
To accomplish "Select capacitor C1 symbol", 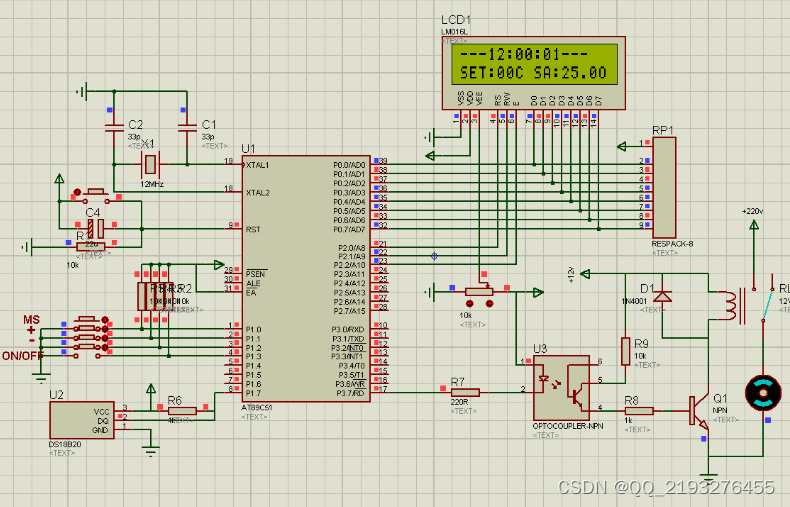I will (187, 128).
